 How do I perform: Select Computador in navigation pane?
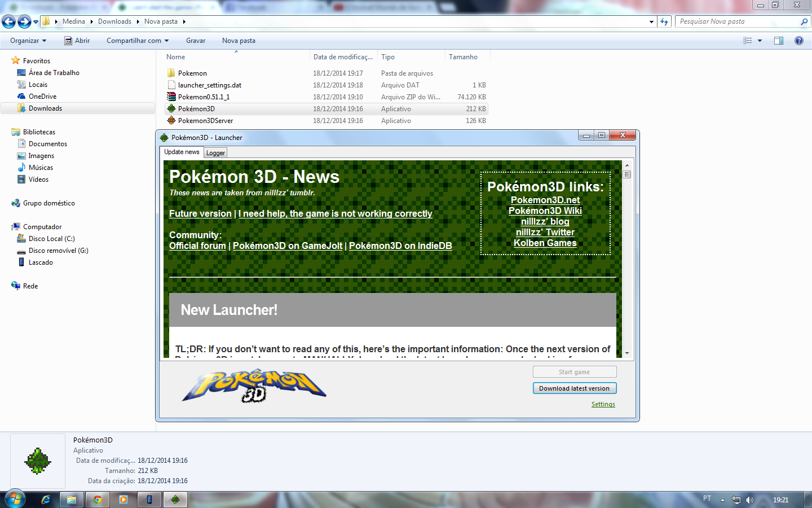pos(42,227)
